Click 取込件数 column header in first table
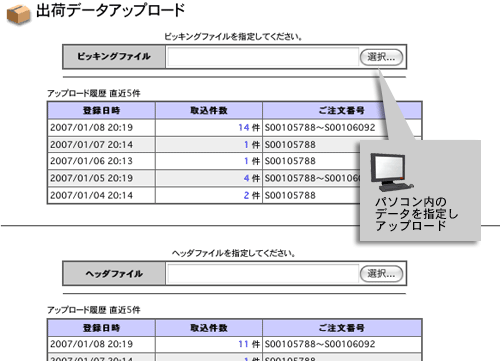500x361 pixels. coord(209,110)
